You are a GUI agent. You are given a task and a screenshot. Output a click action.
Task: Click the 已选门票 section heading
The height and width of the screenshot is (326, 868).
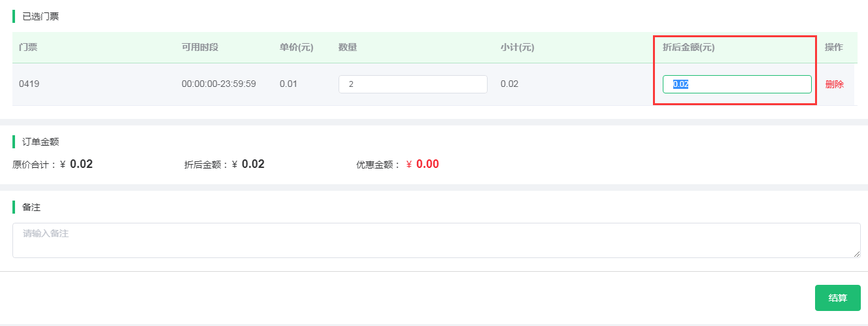coord(41,16)
